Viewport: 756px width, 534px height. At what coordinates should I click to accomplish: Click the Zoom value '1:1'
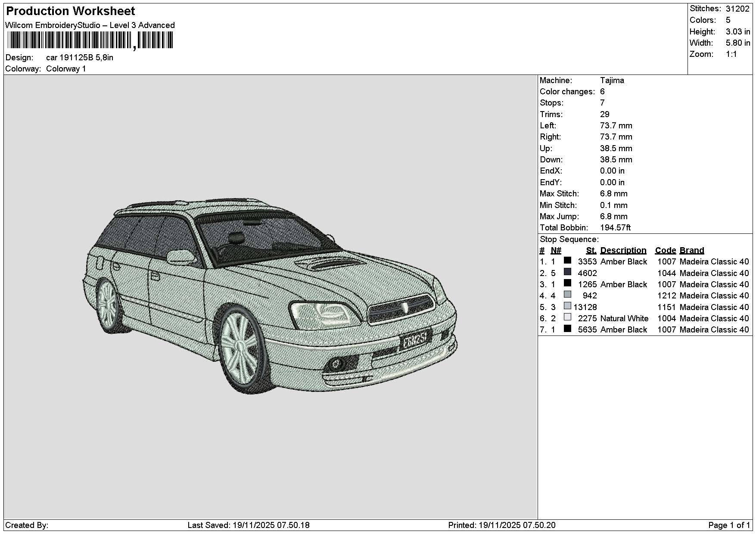(731, 54)
